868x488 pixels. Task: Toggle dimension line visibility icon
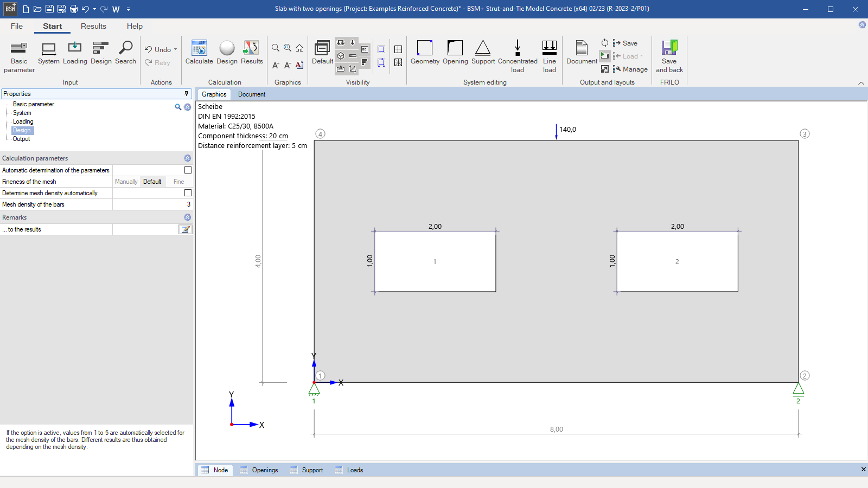coord(353,55)
